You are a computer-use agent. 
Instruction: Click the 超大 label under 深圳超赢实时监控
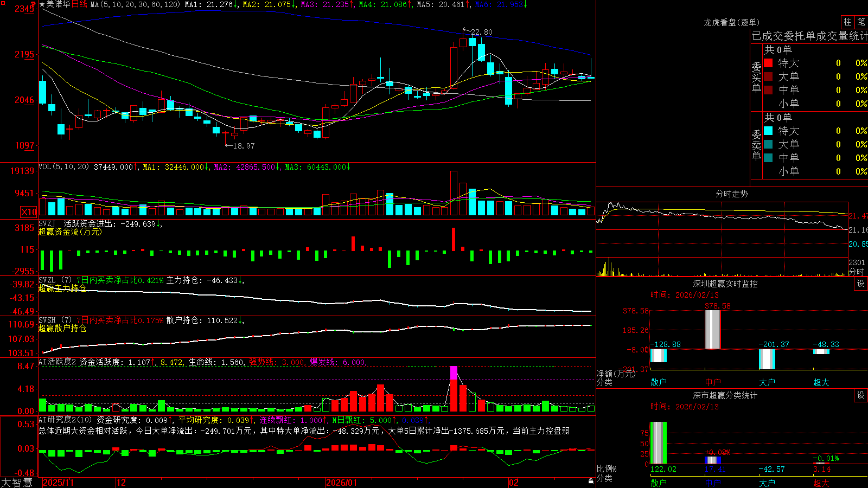[x=821, y=382]
